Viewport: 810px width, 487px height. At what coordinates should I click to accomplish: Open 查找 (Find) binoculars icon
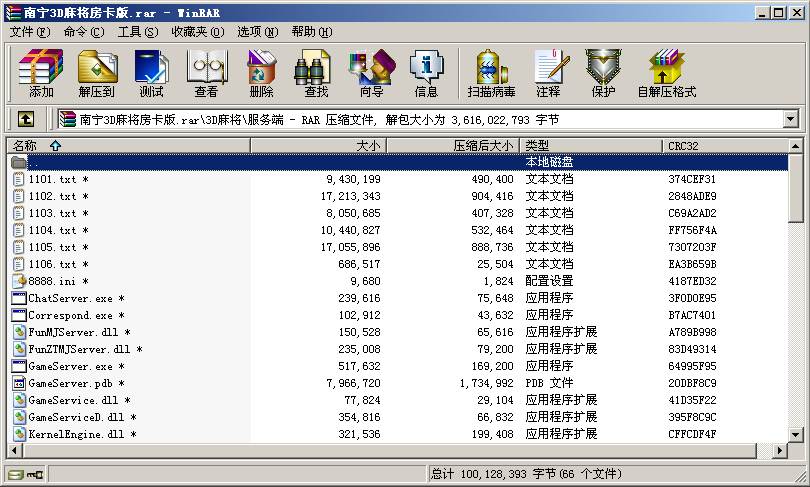tap(316, 73)
